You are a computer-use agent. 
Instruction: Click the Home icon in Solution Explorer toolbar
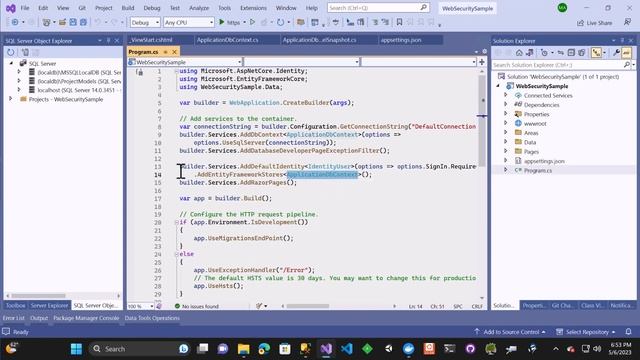pyautogui.click(x=519, y=53)
